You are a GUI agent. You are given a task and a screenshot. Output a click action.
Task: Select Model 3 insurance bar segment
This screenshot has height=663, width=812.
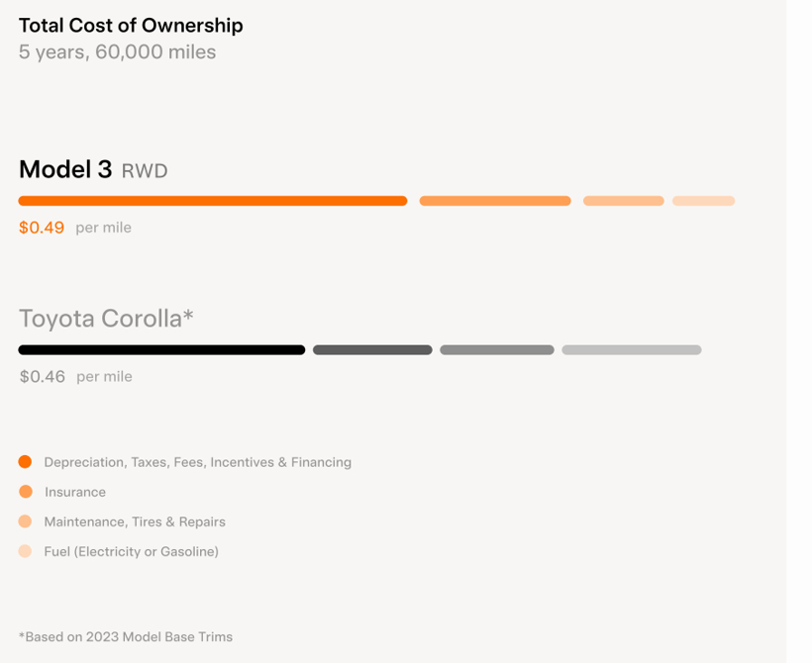click(x=495, y=201)
